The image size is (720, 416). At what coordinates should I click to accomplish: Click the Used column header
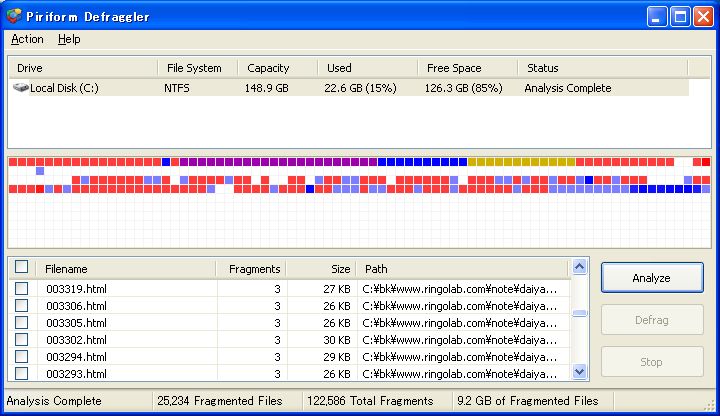click(367, 68)
